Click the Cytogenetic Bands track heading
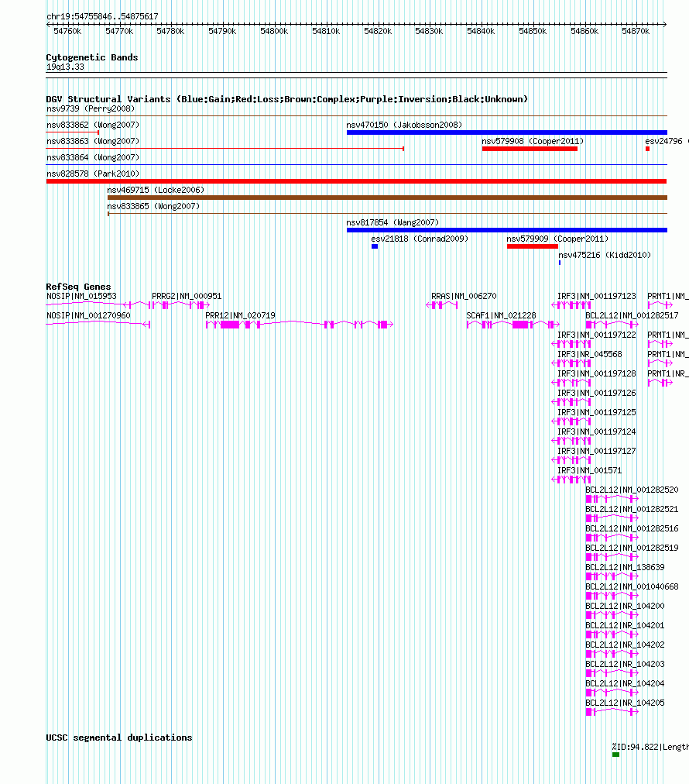689x784 pixels. click(x=92, y=57)
